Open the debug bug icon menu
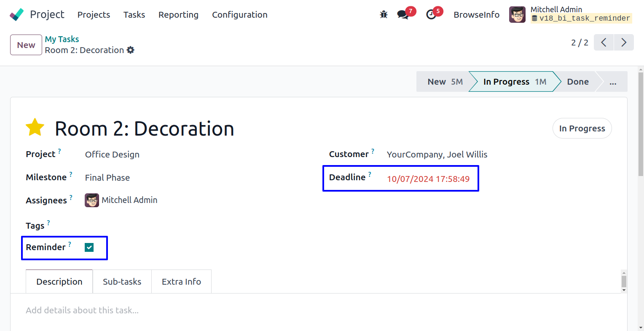The image size is (644, 331). coord(384,15)
